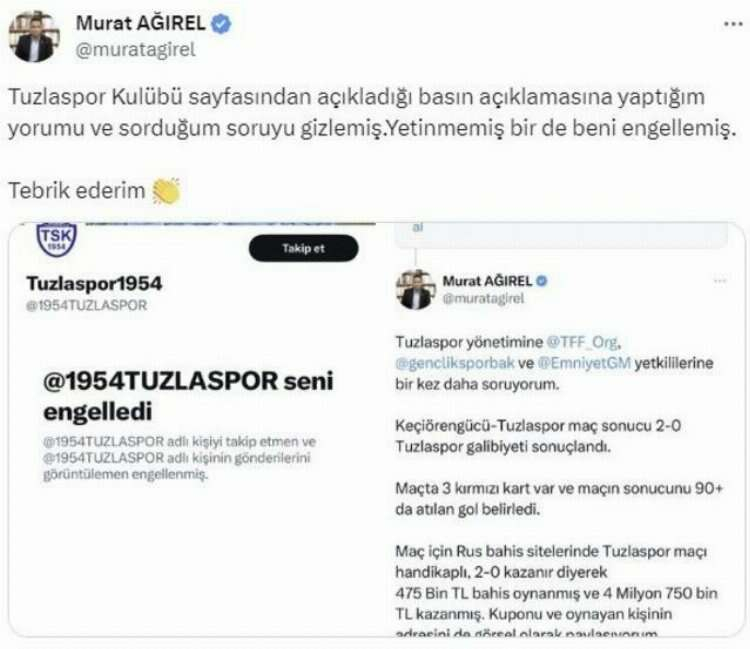Open the embedded screenshot image card
Viewport: 750px width, 649px height.
[x=377, y=429]
